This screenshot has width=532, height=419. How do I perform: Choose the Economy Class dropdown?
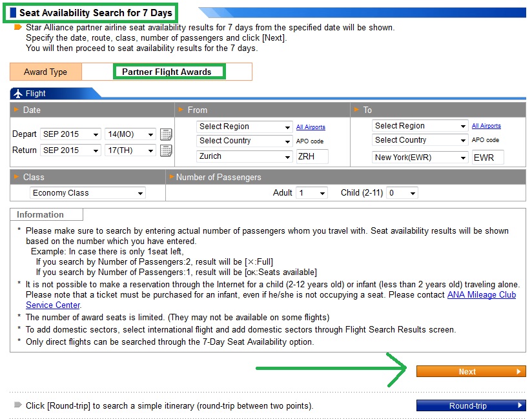click(88, 192)
